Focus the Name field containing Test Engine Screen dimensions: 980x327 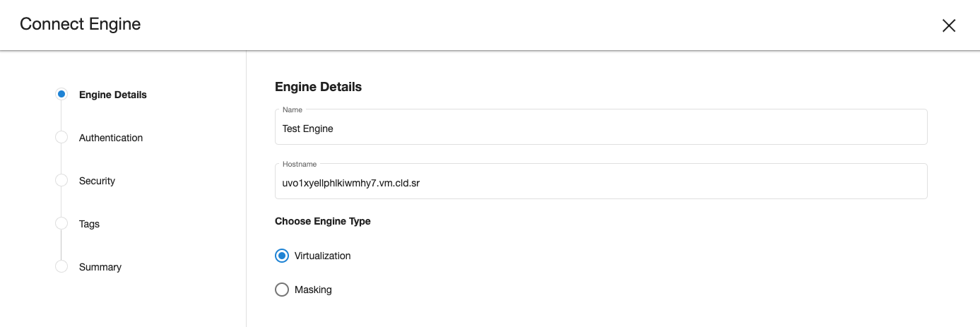click(x=601, y=129)
